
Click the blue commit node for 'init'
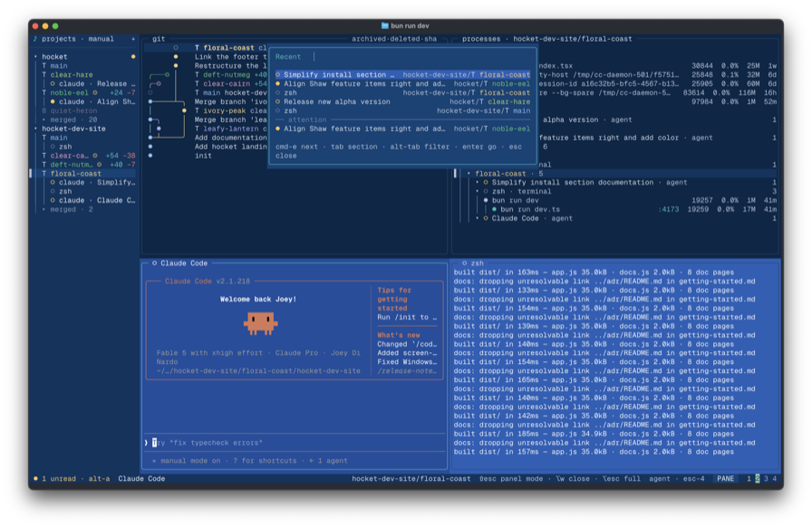tap(150, 156)
